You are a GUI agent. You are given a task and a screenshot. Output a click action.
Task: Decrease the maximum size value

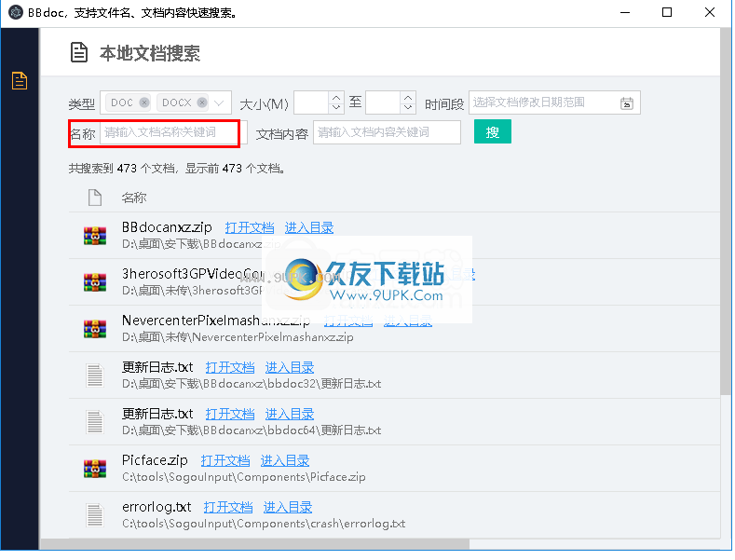408,107
